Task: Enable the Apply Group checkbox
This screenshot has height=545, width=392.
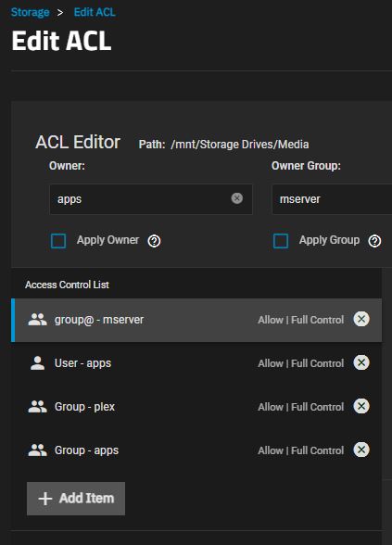Action: point(281,241)
